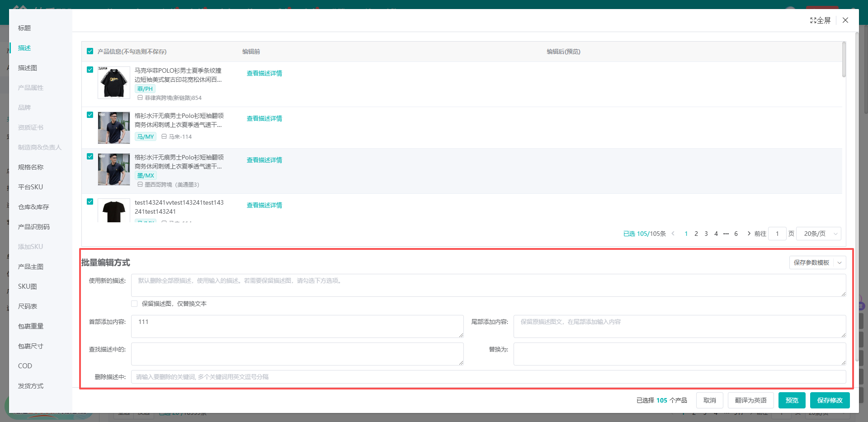Toggle the select-all 产品信息 header checkbox
The image size is (868, 422).
(x=90, y=51)
